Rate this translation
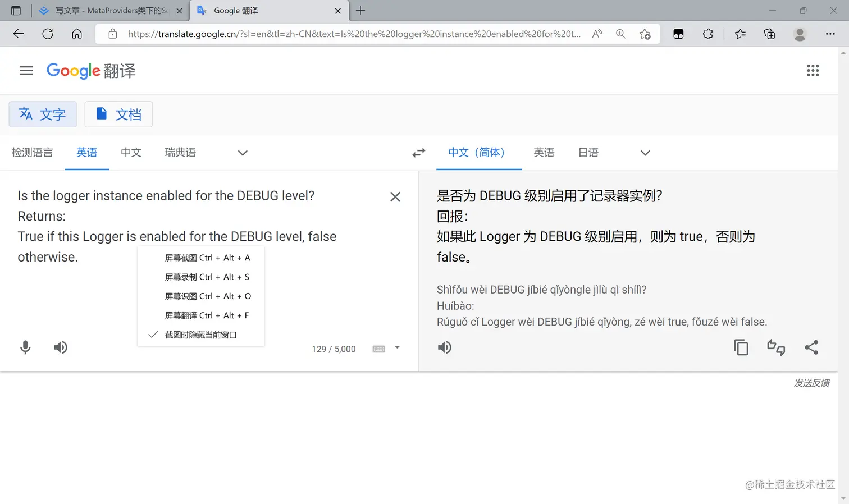This screenshot has width=849, height=504. click(x=776, y=347)
